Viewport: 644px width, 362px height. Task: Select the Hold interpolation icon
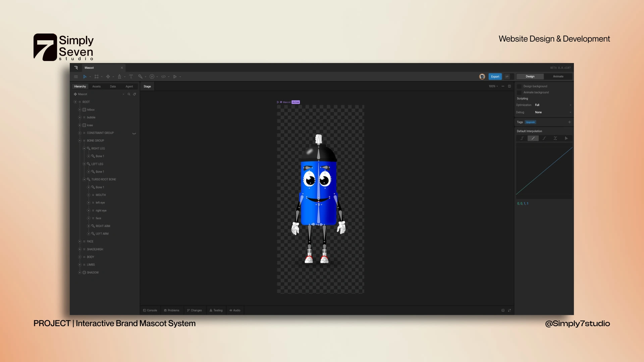[522, 138]
